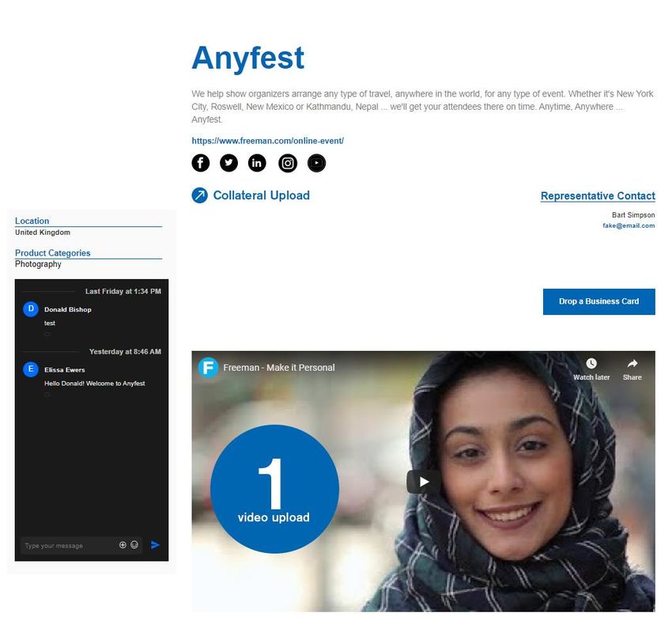Click Elissa Ewers' avatar in chat

coord(31,369)
